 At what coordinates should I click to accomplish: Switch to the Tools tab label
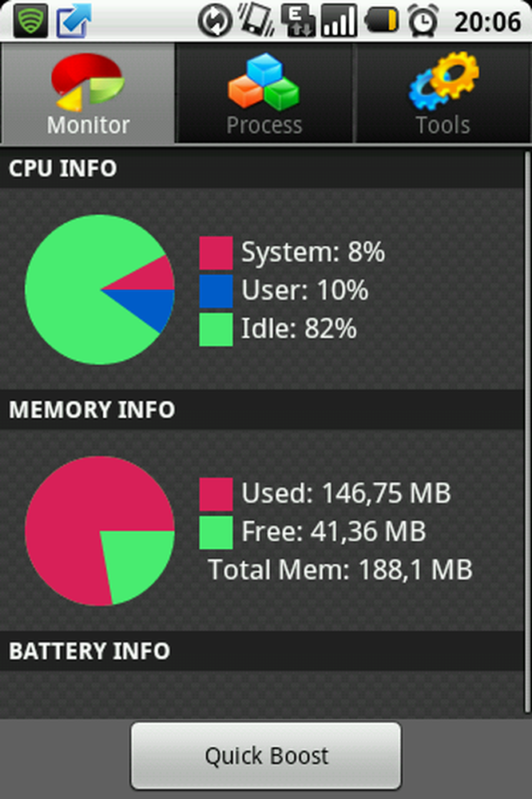pyautogui.click(x=443, y=125)
